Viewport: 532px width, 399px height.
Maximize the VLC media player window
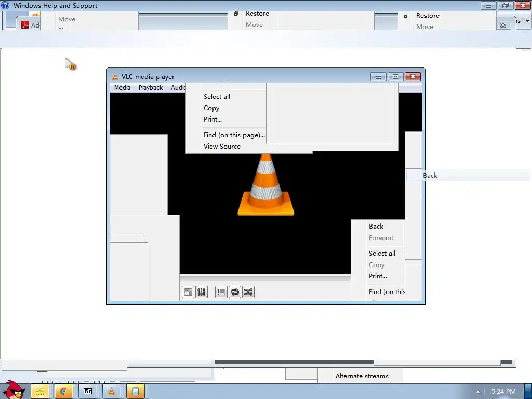click(x=395, y=77)
